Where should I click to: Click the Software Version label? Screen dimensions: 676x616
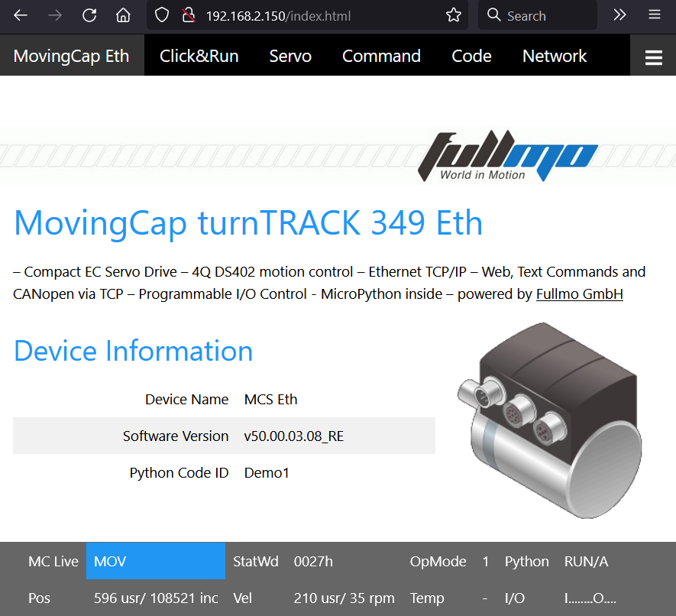pyautogui.click(x=176, y=436)
